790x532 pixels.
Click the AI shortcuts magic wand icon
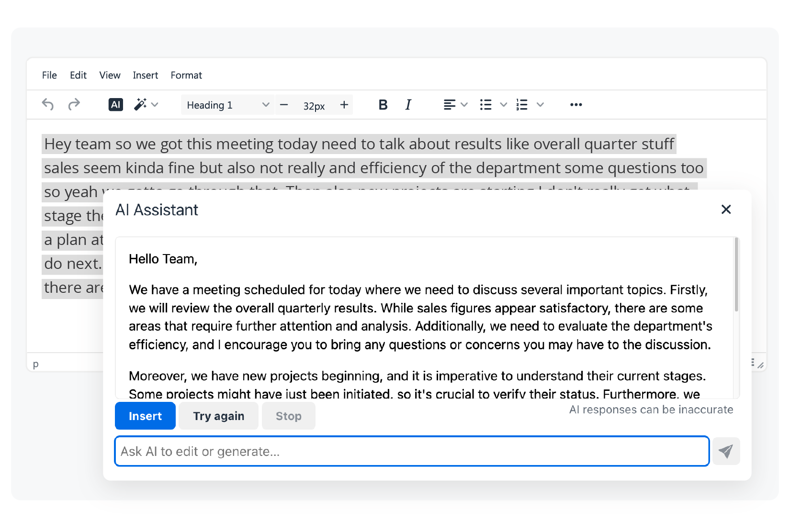click(x=140, y=104)
